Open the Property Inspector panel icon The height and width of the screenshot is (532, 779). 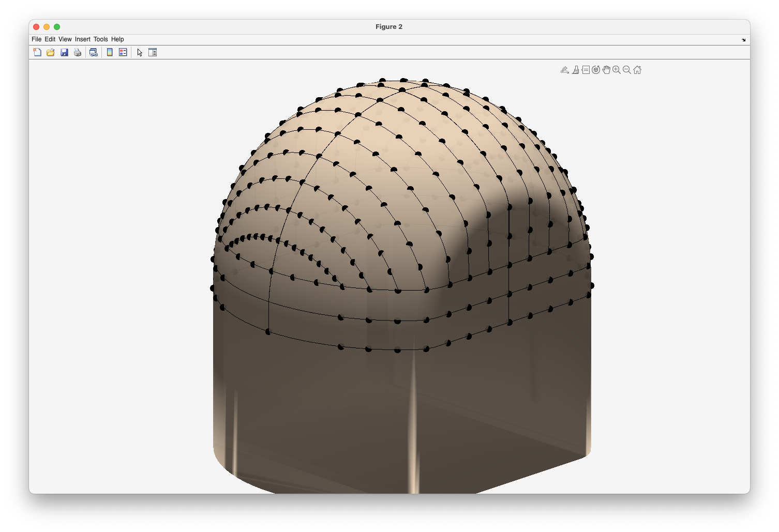(x=153, y=52)
